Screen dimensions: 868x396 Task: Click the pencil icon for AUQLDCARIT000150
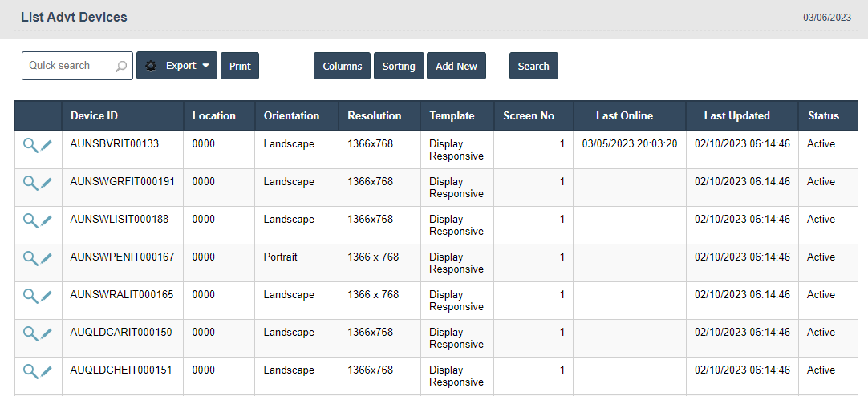tap(47, 333)
